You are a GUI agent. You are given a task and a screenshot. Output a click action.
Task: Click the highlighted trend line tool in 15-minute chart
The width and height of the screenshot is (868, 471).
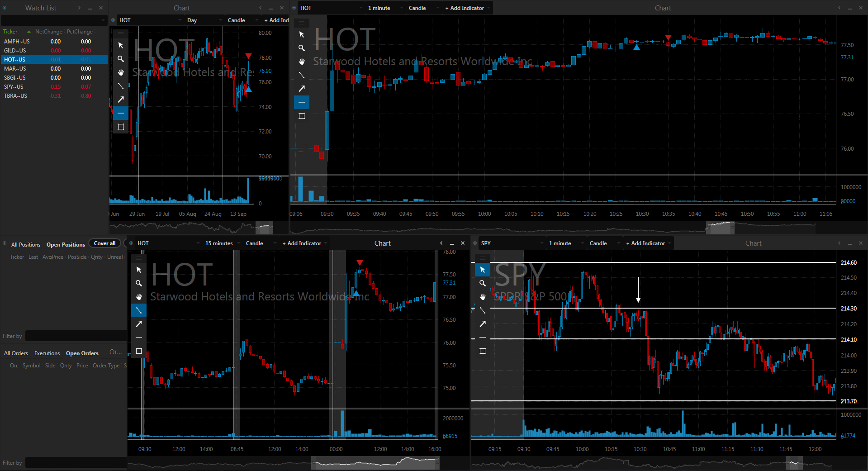coord(139,310)
